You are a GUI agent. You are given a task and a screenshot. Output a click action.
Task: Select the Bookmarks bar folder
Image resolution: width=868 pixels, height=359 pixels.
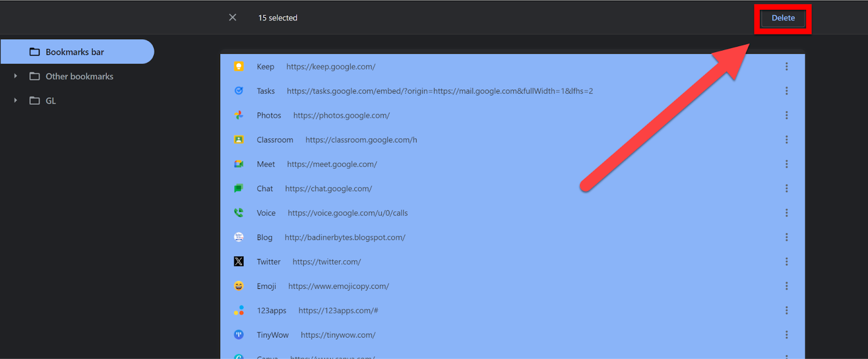(x=77, y=52)
